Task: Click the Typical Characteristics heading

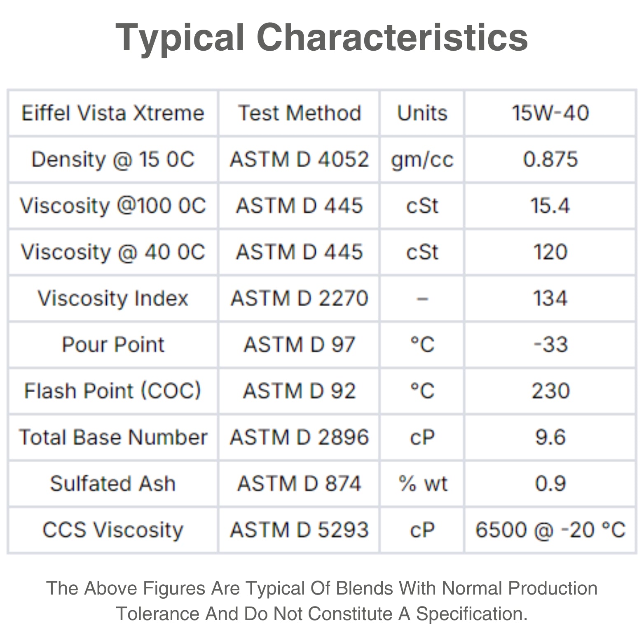Action: tap(321, 37)
